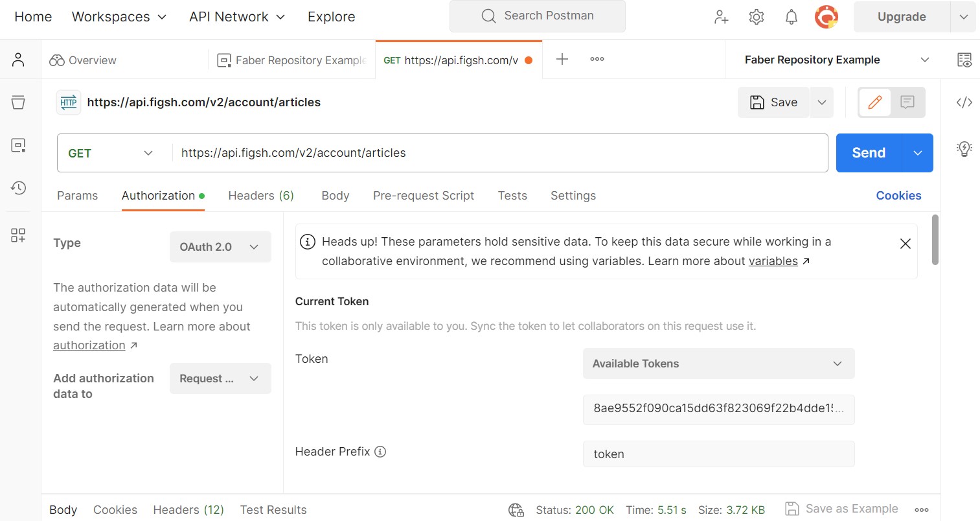The image size is (980, 521).
Task: Switch to the Params tab
Action: click(78, 196)
